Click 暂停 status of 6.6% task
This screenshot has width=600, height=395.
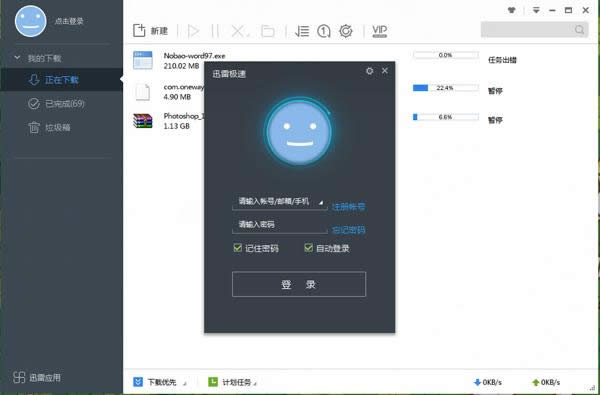tap(495, 120)
